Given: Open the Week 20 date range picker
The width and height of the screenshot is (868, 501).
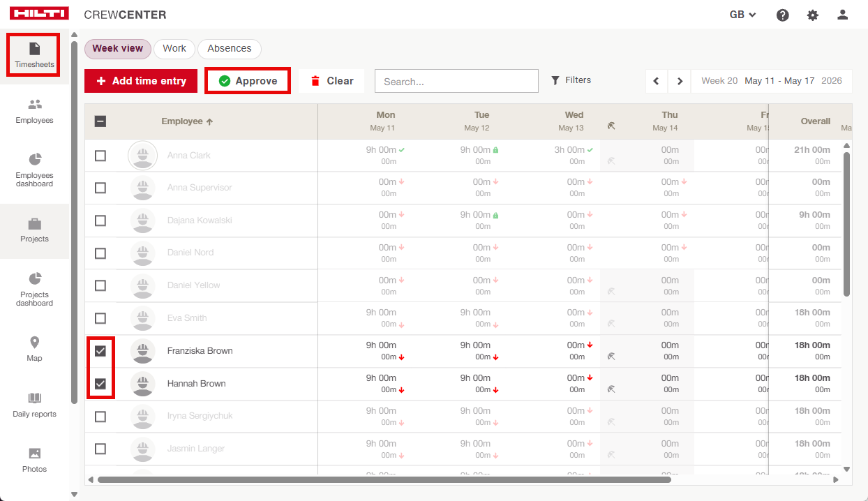Looking at the screenshot, I should tap(772, 81).
